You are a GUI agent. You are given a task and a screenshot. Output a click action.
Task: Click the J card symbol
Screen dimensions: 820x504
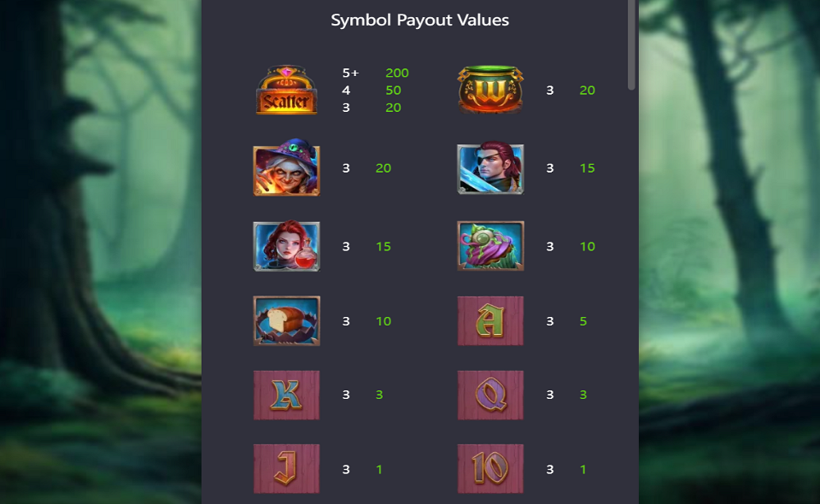coord(287,469)
